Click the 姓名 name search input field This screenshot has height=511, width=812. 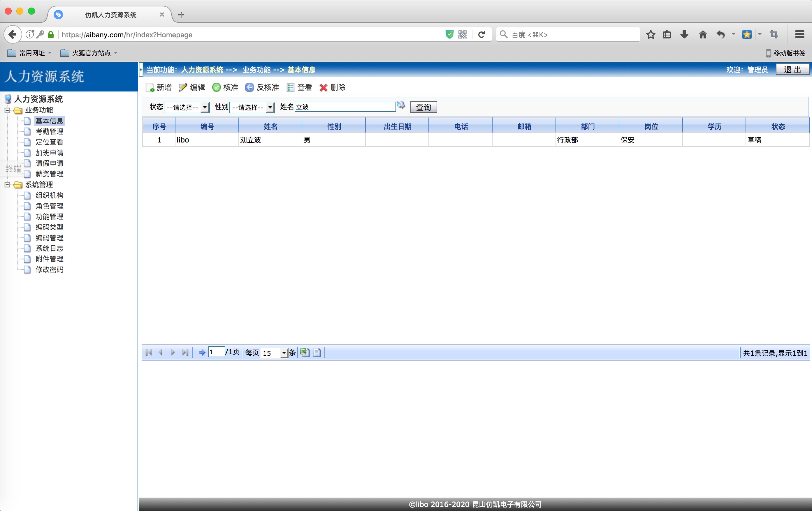pyautogui.click(x=345, y=107)
